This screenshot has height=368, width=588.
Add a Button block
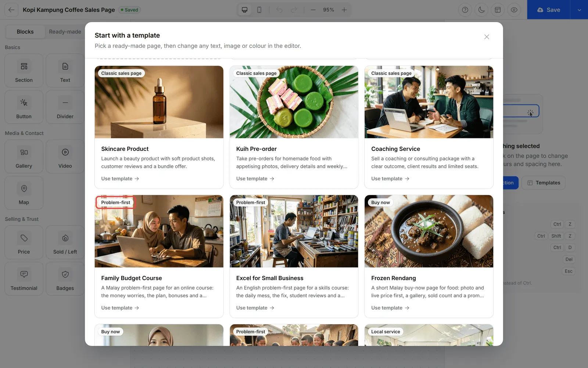pyautogui.click(x=24, y=107)
